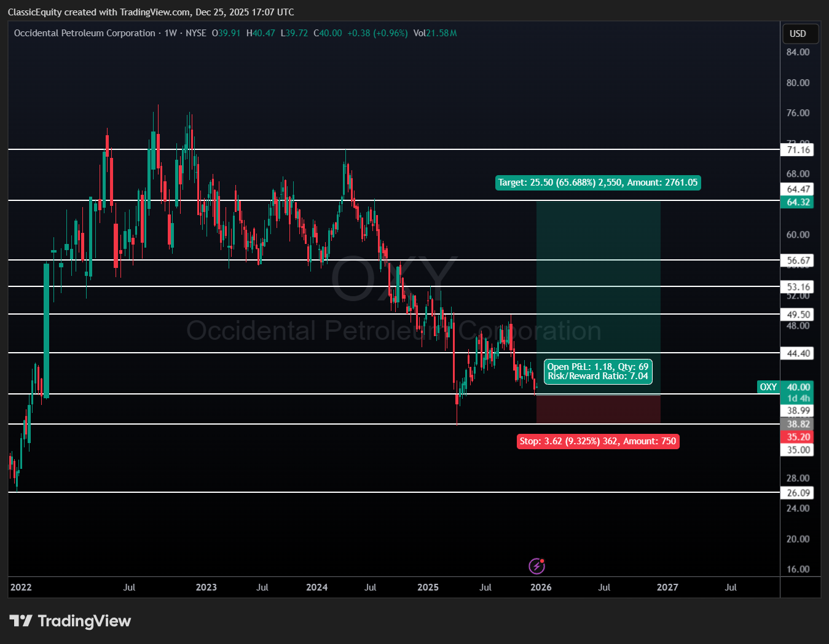Click the 76.00 price scale label
829x644 pixels.
tap(798, 113)
